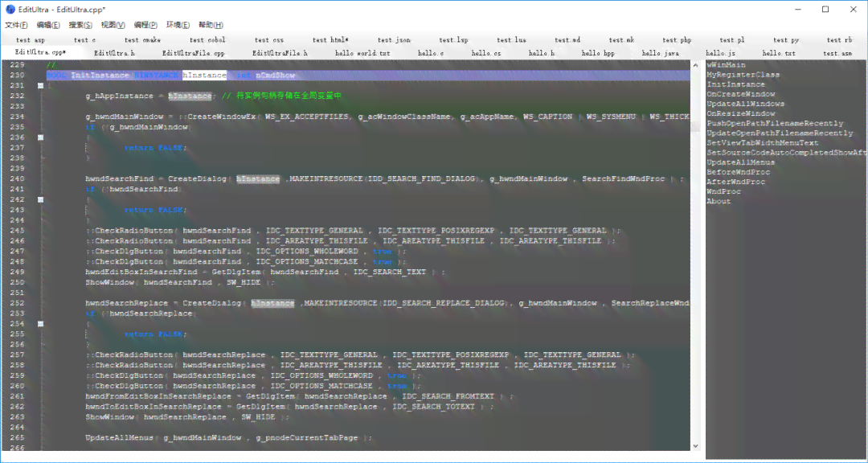Switch to the test.lsp tab
The height and width of the screenshot is (463, 868).
453,40
